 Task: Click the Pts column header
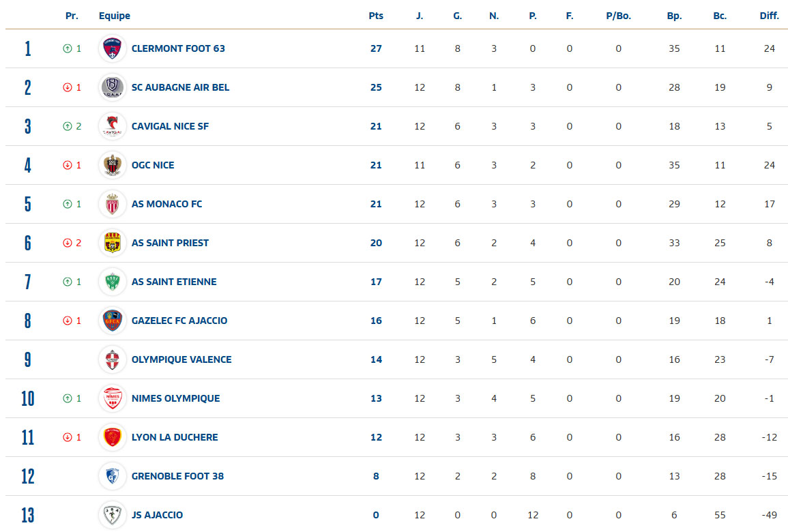tap(376, 16)
